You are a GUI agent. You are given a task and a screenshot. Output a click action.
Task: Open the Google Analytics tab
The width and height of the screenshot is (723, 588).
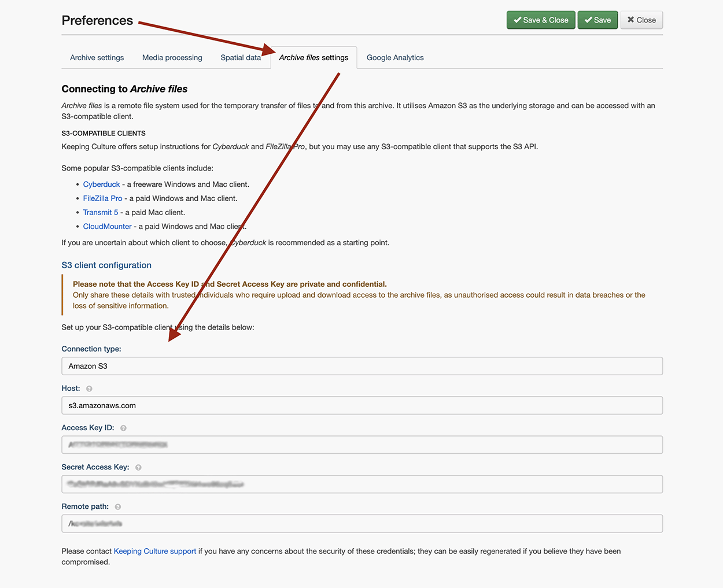tap(395, 58)
